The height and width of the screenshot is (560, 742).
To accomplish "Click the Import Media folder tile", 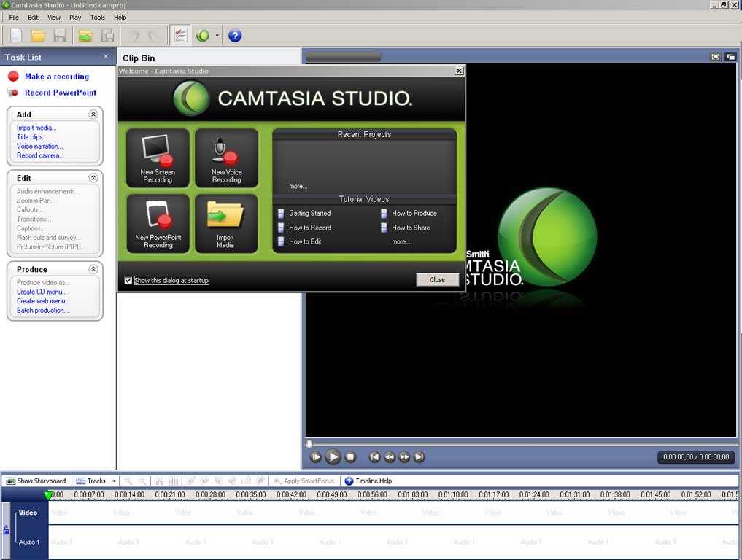I will pos(227,223).
